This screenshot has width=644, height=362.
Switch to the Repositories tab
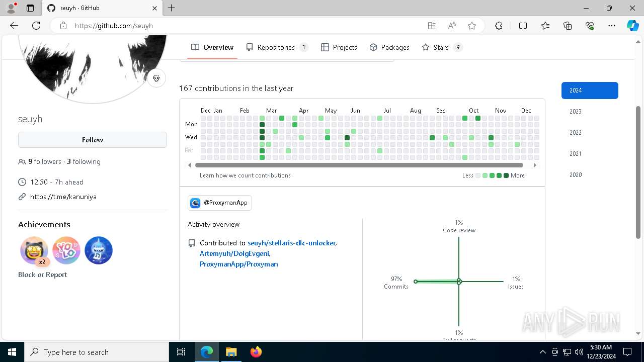coord(277,47)
